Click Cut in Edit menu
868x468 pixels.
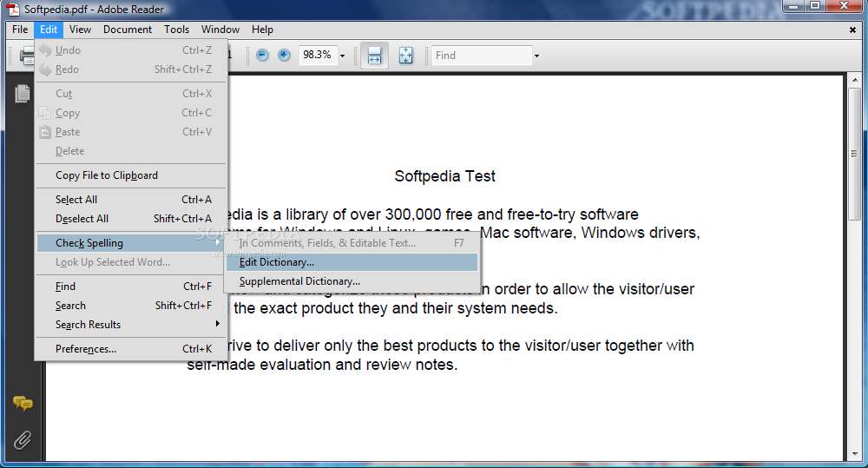131,94
